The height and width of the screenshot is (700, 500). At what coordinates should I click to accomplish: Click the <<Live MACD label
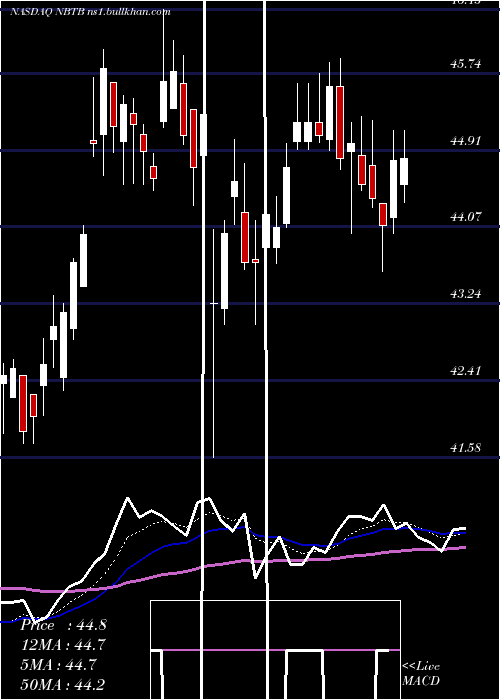pyautogui.click(x=421, y=673)
